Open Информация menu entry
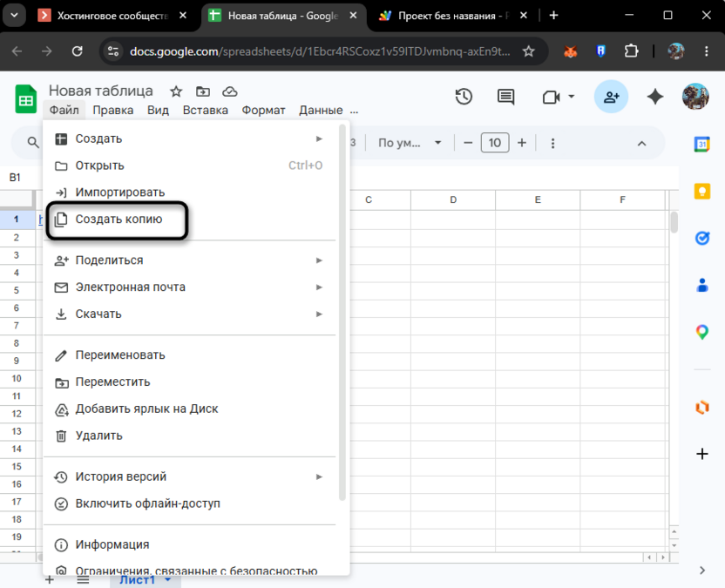Screen dimensions: 725x588 click(x=189, y=544)
